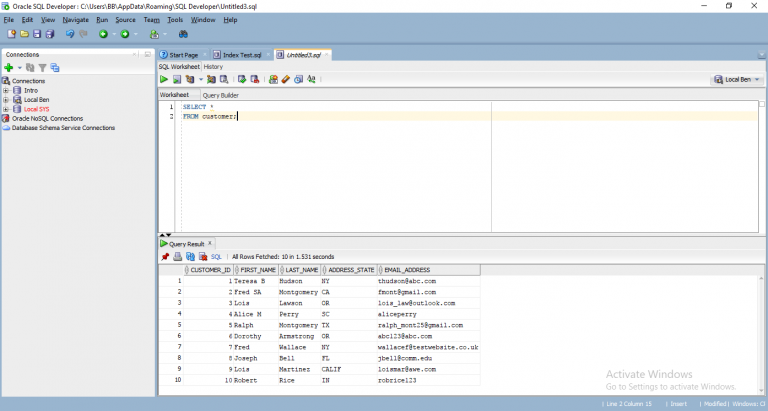Open the Explain Plan dropdown arrow
The image size is (768, 411).
pyautogui.click(x=201, y=79)
